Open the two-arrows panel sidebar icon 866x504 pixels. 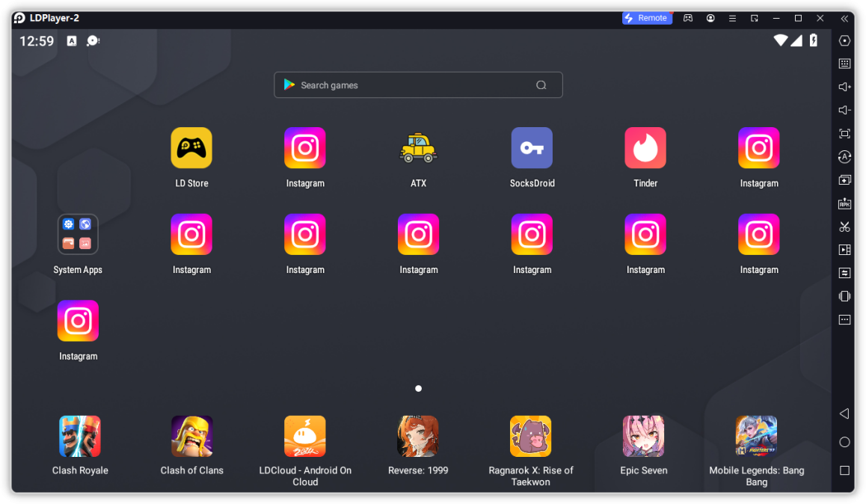click(x=844, y=273)
